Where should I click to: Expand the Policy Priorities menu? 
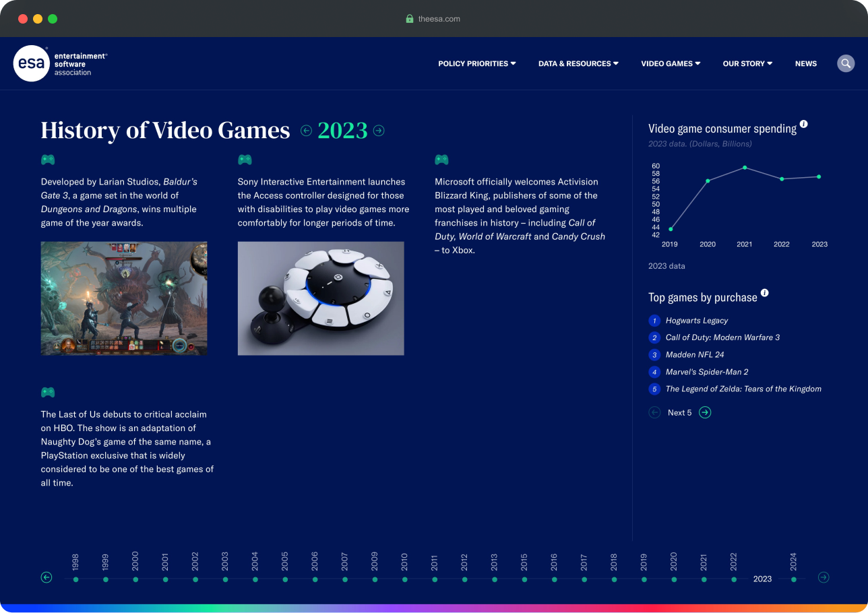coord(477,63)
